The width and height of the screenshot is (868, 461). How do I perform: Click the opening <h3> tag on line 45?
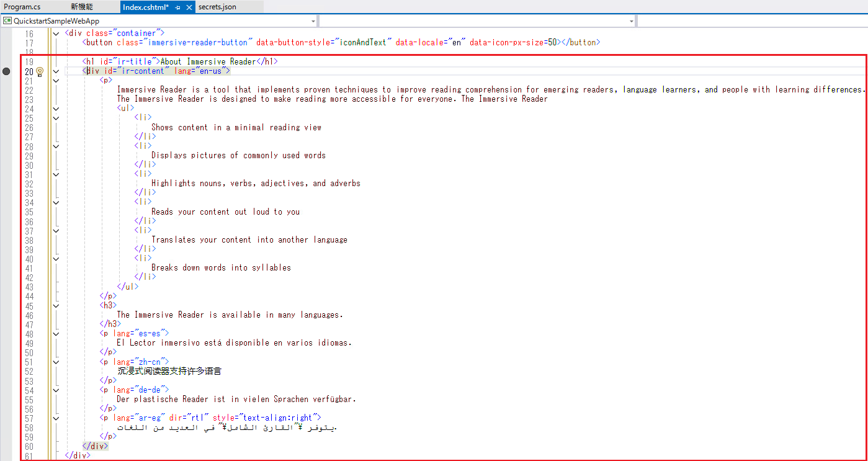(108, 305)
